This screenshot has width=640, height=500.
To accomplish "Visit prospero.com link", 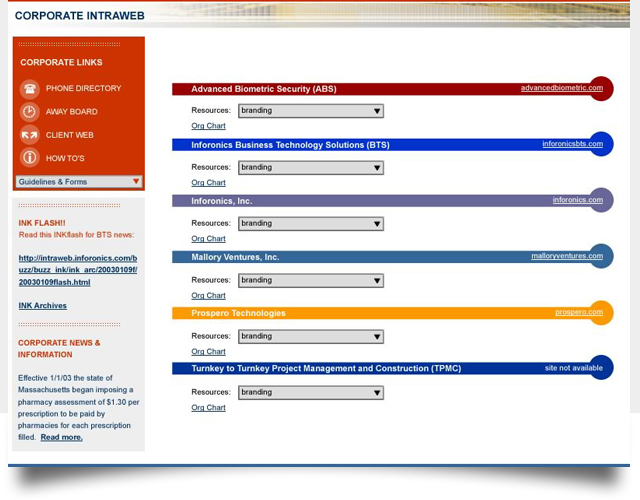I will point(579,312).
